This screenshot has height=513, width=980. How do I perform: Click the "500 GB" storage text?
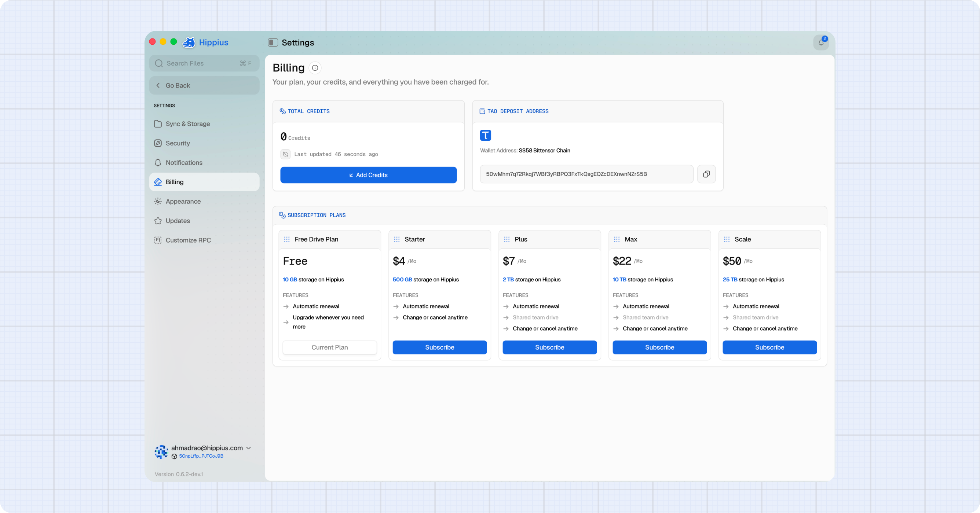point(402,280)
